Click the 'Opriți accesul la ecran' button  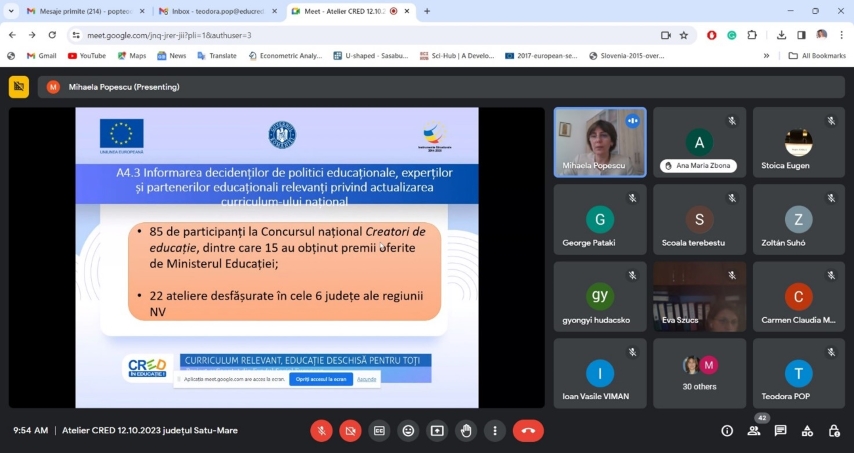319,379
